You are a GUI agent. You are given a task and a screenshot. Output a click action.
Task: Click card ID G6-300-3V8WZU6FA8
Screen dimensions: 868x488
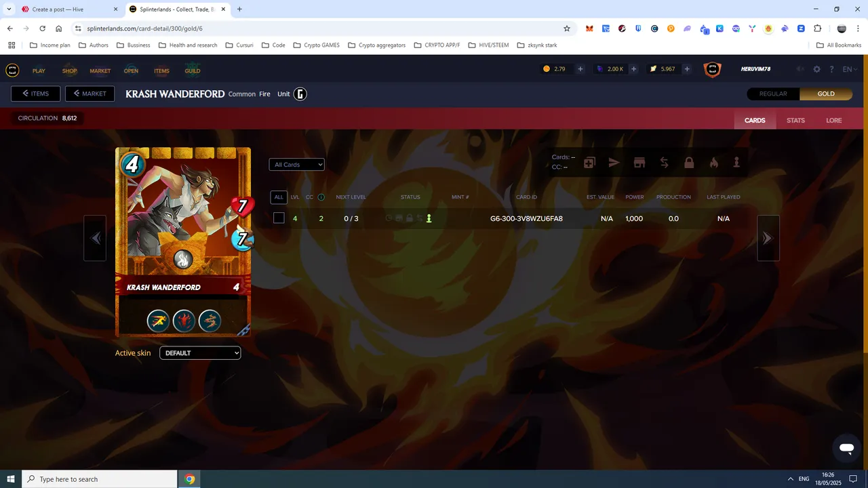coord(526,218)
